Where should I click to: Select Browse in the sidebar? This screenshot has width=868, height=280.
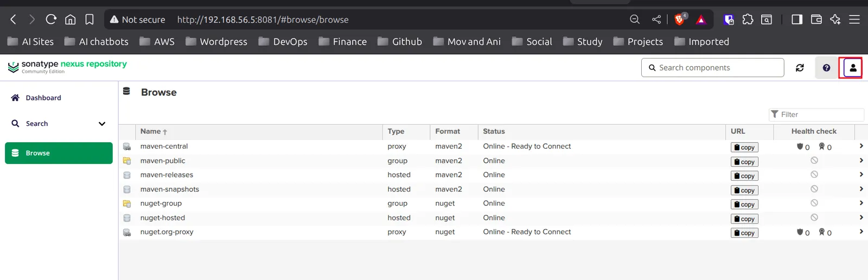[x=59, y=153]
